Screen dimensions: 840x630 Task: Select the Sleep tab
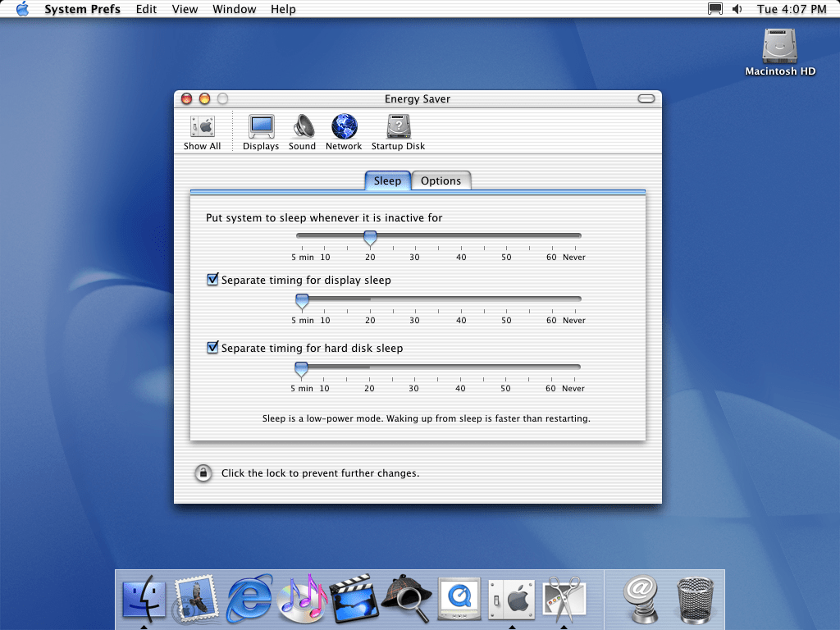click(x=387, y=181)
